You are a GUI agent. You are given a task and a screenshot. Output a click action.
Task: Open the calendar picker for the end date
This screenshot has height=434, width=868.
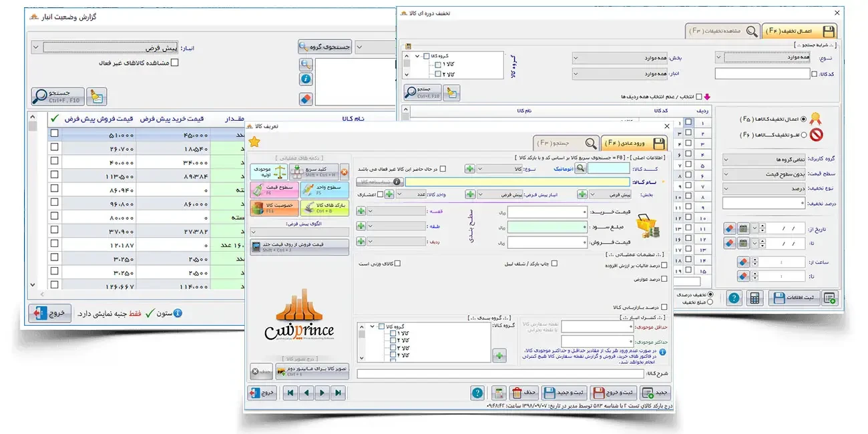(x=744, y=243)
